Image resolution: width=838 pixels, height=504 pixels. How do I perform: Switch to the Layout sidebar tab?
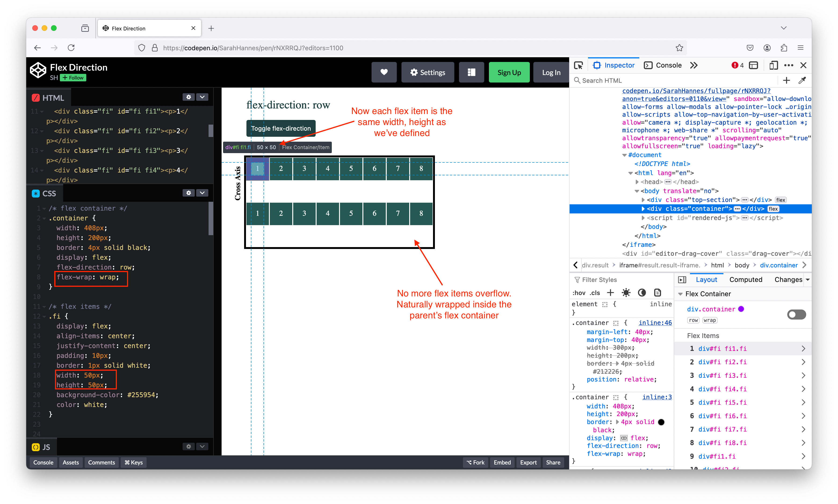point(707,280)
